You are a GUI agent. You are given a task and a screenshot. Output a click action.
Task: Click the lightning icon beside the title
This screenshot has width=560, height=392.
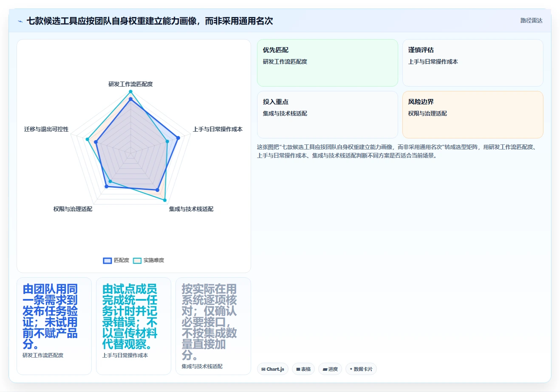click(20, 21)
